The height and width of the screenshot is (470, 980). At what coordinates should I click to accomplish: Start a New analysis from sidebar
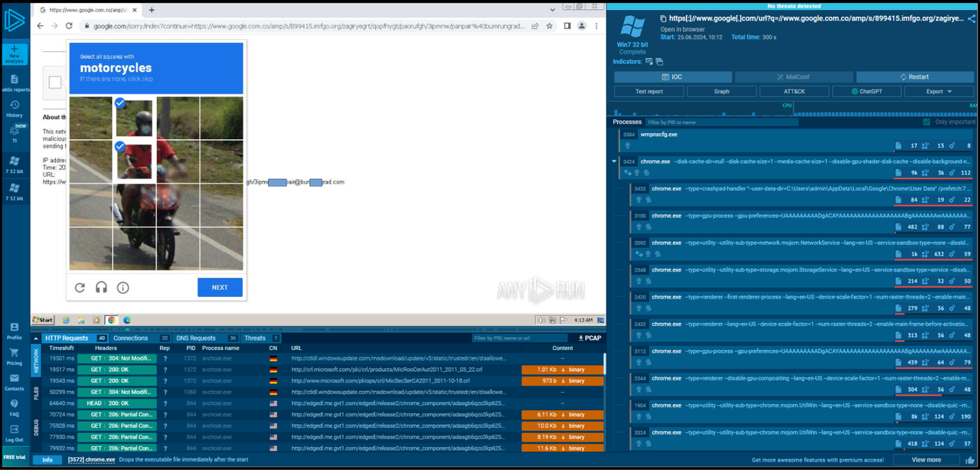click(15, 54)
